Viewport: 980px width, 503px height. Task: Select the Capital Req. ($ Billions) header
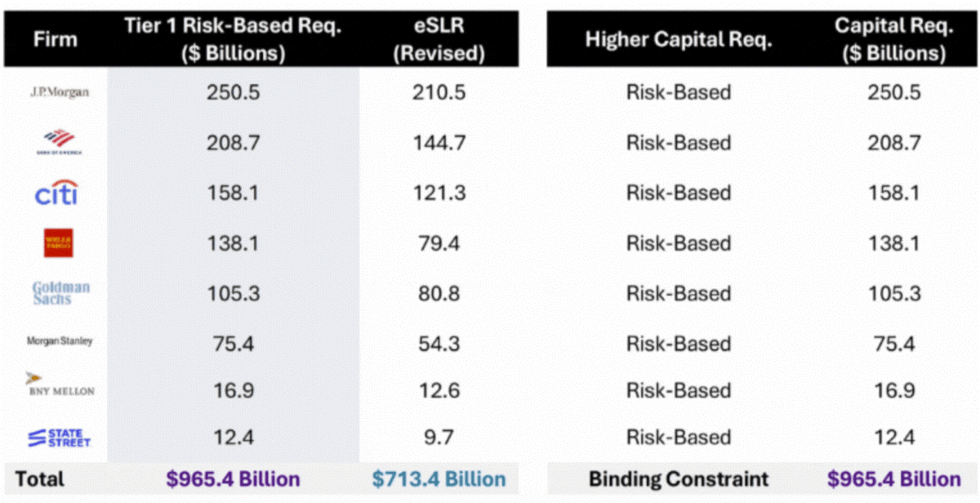(893, 39)
